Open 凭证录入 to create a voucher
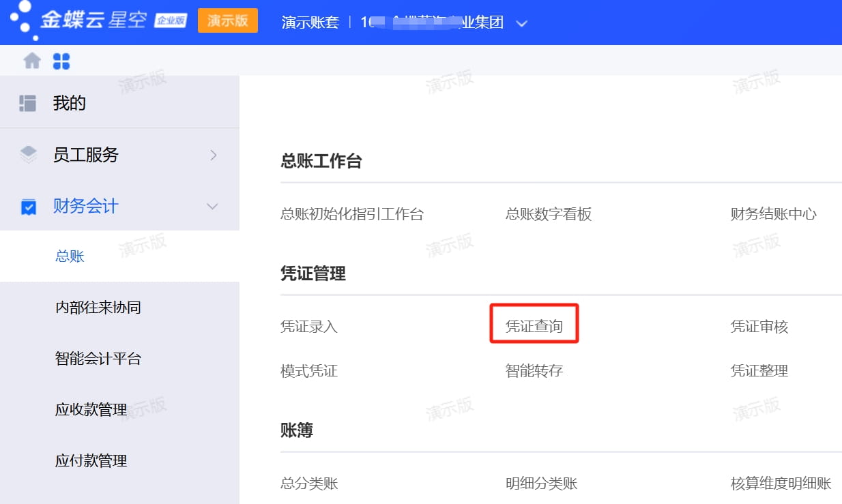The width and height of the screenshot is (842, 504). pyautogui.click(x=309, y=325)
